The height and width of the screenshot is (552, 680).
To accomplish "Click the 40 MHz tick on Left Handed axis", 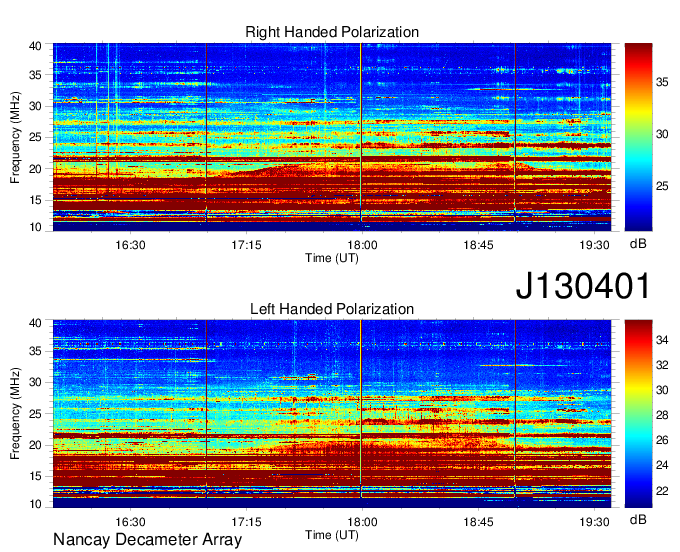I will (35, 323).
